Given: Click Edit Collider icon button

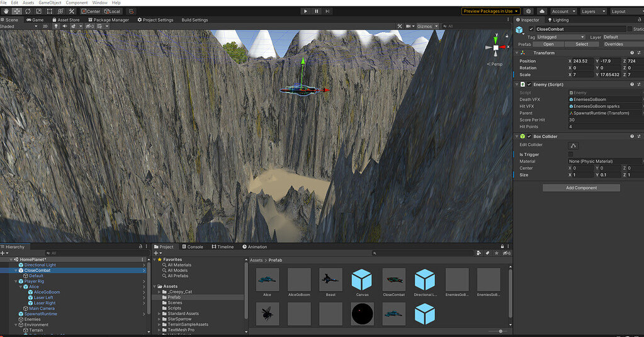Looking at the screenshot, I should point(573,146).
